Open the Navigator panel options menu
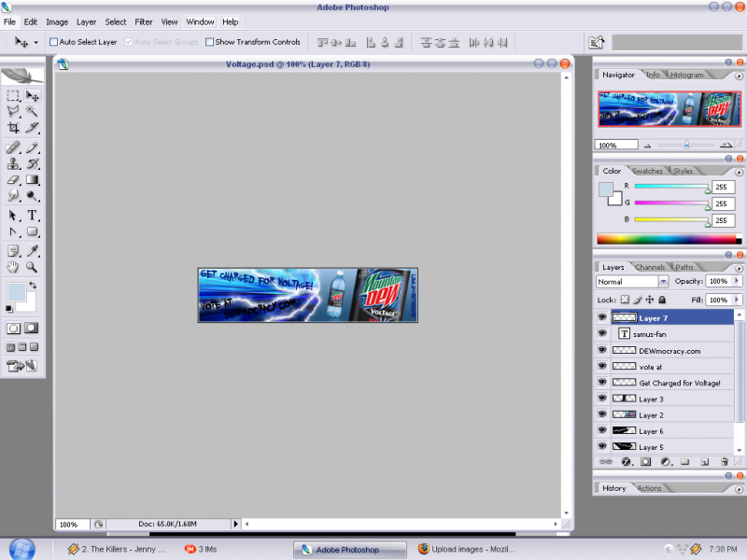 739,76
